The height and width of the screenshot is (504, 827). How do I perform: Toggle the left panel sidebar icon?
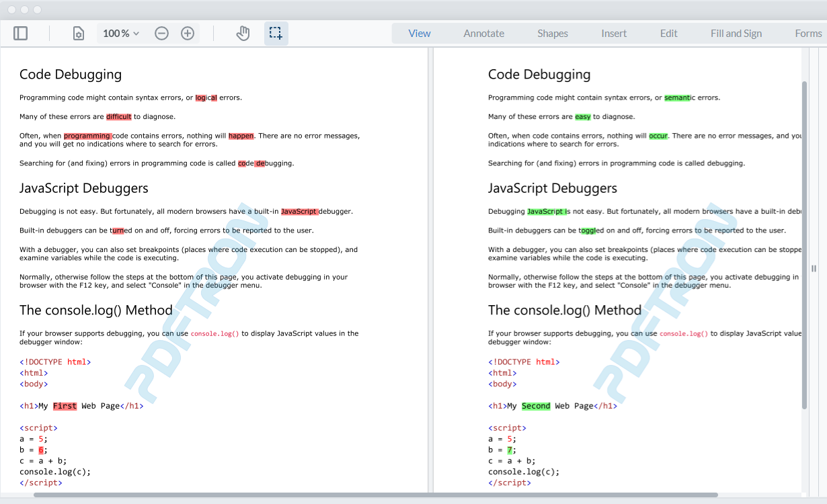(x=20, y=32)
